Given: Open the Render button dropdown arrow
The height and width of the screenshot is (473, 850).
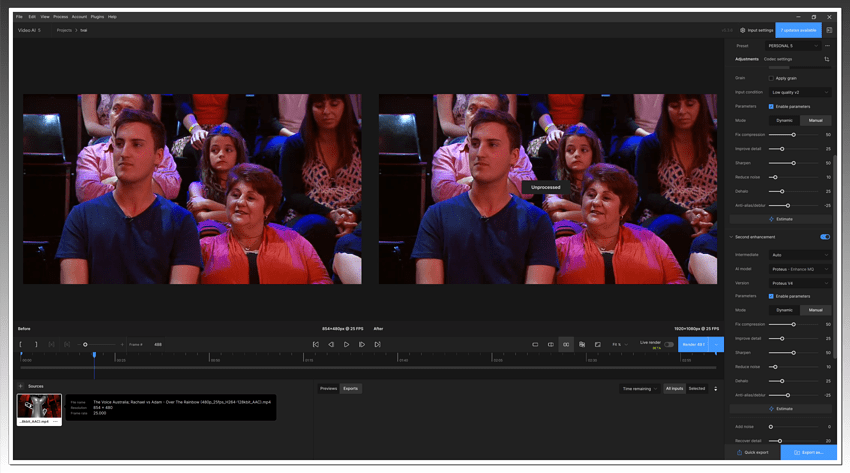Looking at the screenshot, I should (716, 345).
